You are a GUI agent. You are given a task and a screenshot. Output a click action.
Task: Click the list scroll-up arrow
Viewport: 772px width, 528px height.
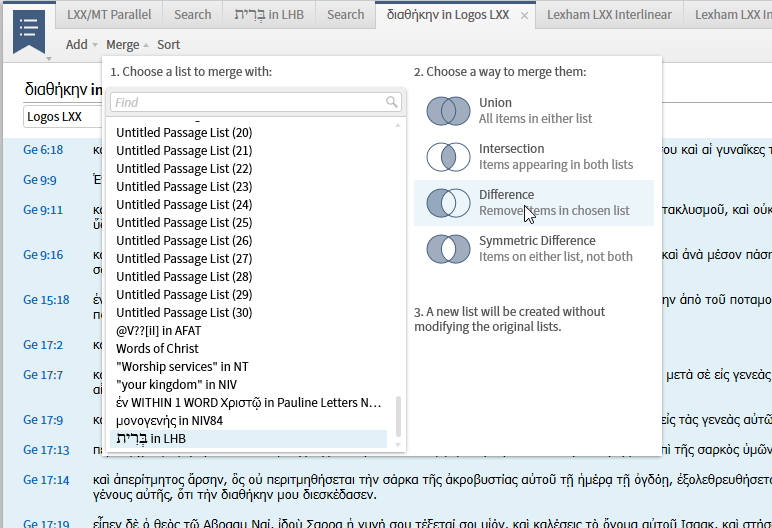(398, 126)
